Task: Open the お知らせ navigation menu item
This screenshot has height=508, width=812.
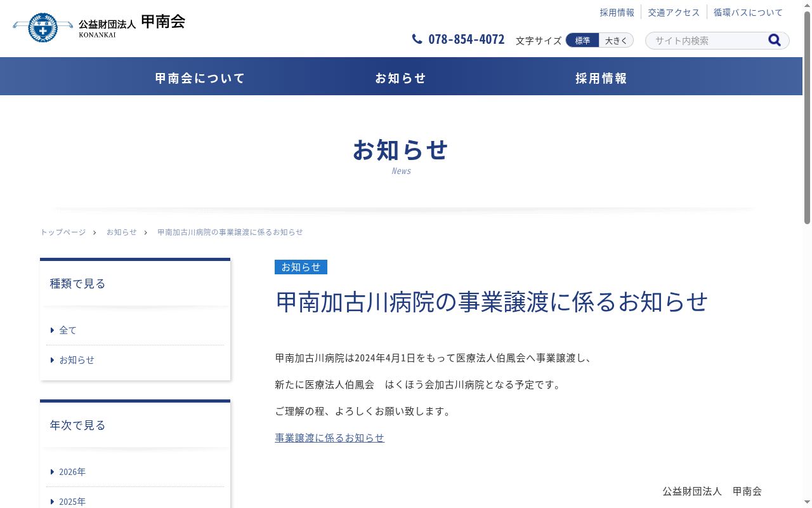Action: click(x=401, y=78)
